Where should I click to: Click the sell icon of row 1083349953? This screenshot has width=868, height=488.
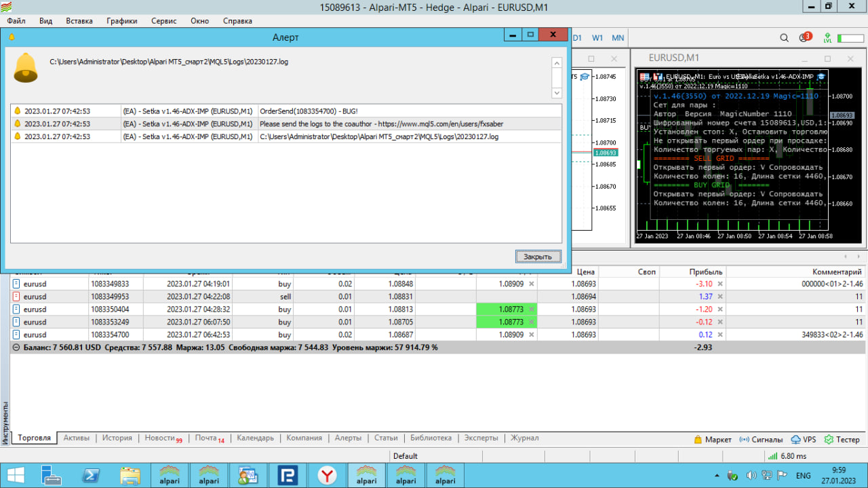point(17,297)
